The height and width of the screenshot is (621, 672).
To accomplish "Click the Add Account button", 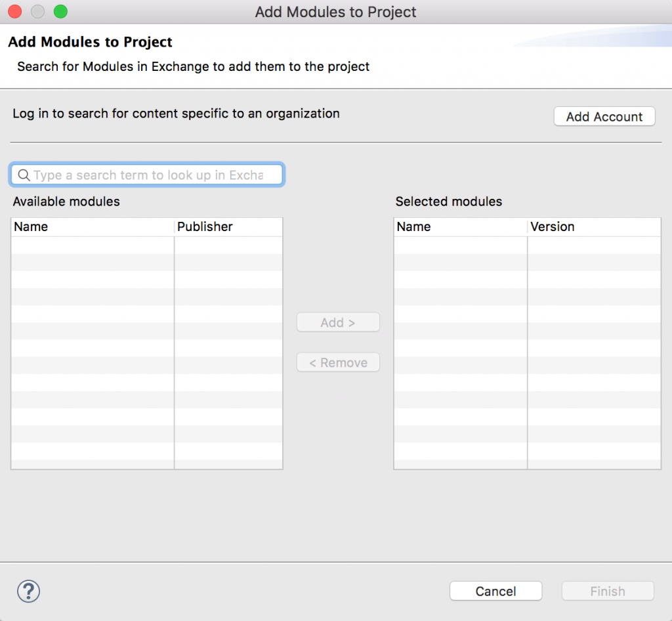I will (604, 116).
